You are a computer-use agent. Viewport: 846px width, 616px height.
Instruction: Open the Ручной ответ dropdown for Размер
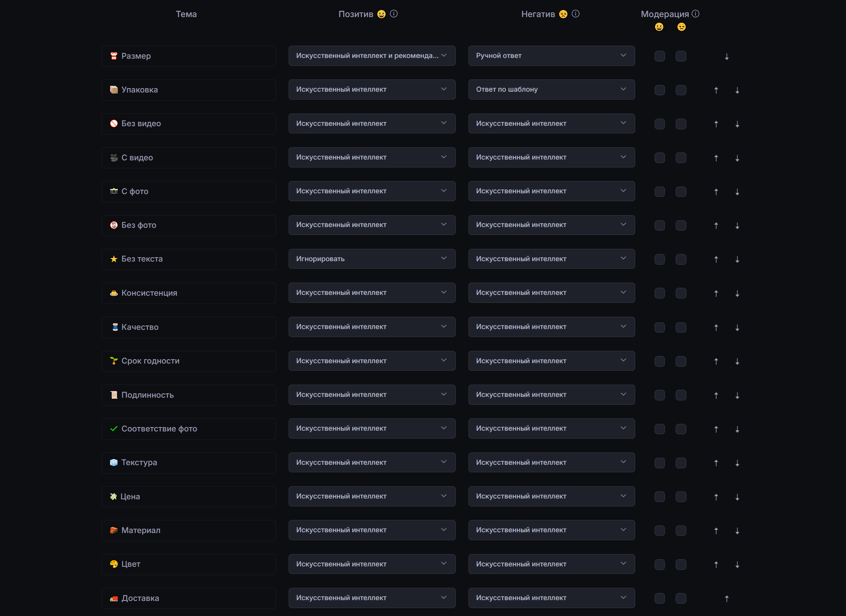point(551,56)
